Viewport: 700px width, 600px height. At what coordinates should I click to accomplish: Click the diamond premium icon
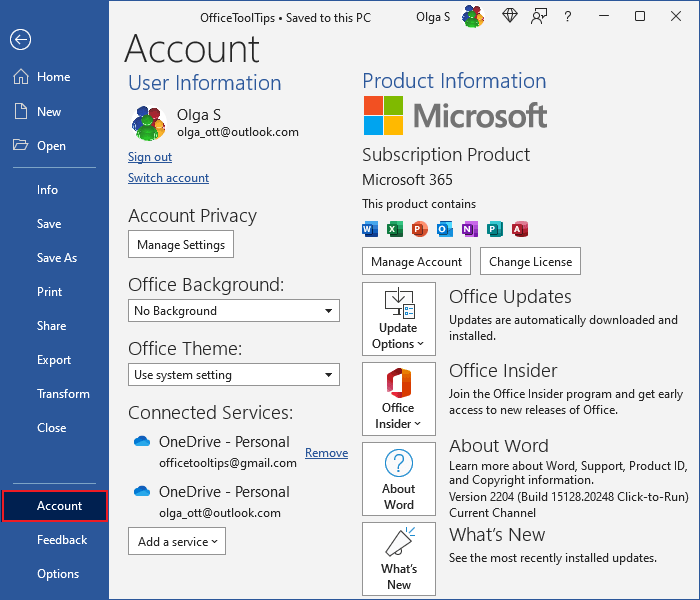510,17
